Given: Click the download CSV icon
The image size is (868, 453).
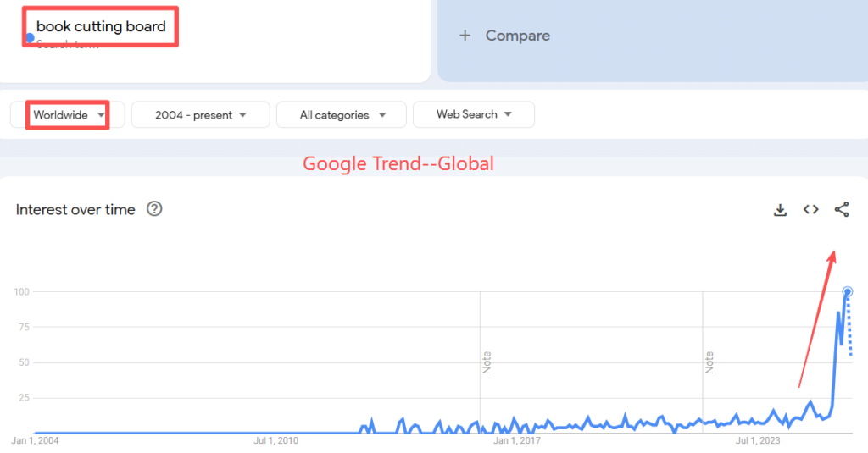Looking at the screenshot, I should tap(781, 210).
